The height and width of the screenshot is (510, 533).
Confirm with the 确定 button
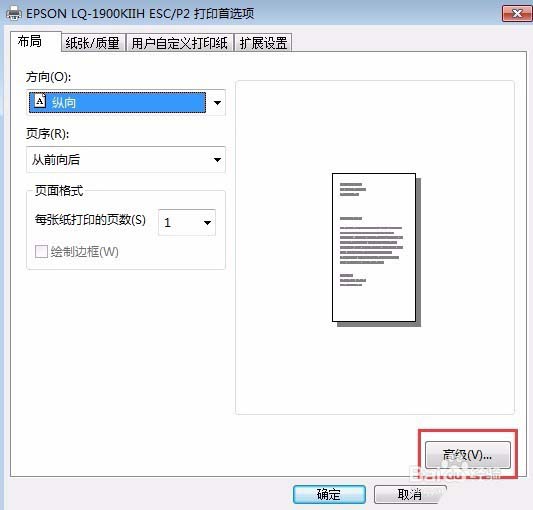click(329, 494)
